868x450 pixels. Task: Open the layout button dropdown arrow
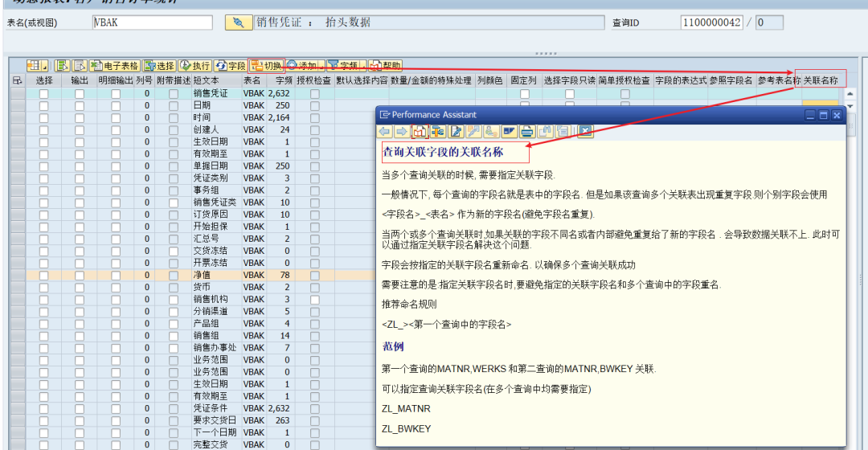pyautogui.click(x=45, y=66)
